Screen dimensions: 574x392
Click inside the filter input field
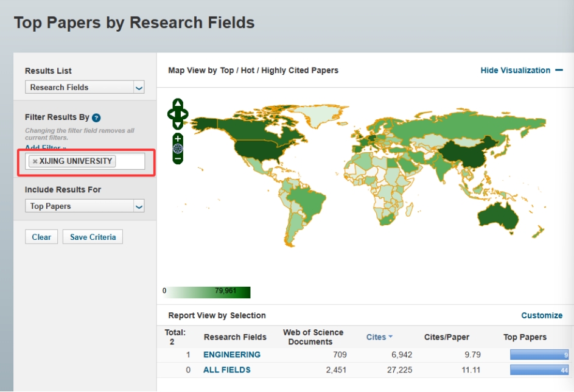click(130, 161)
